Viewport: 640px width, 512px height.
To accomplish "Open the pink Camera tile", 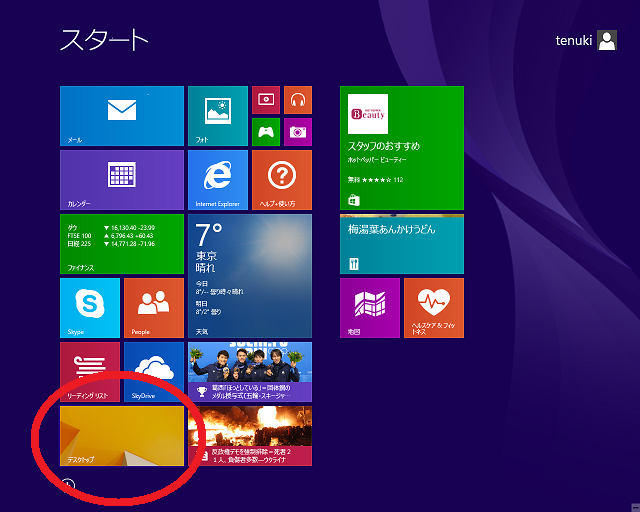I will tap(297, 131).
